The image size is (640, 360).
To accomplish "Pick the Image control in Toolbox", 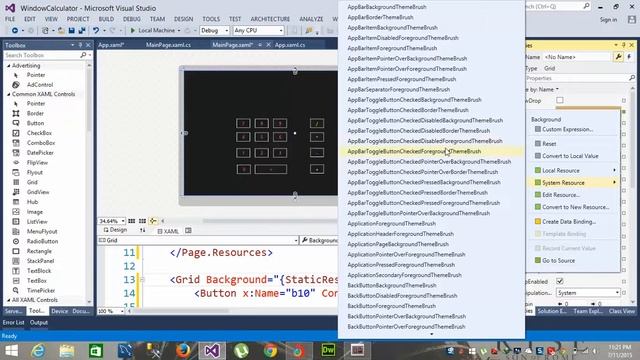I will click(x=35, y=212).
